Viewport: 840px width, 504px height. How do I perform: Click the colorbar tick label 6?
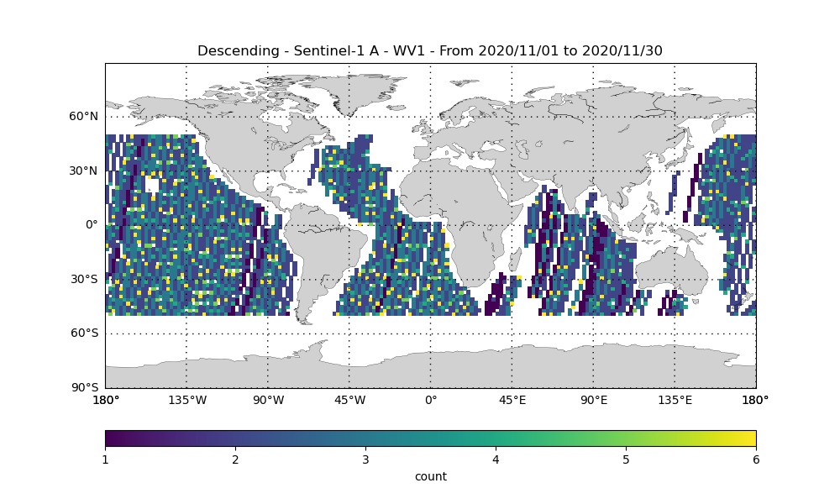pyautogui.click(x=756, y=459)
